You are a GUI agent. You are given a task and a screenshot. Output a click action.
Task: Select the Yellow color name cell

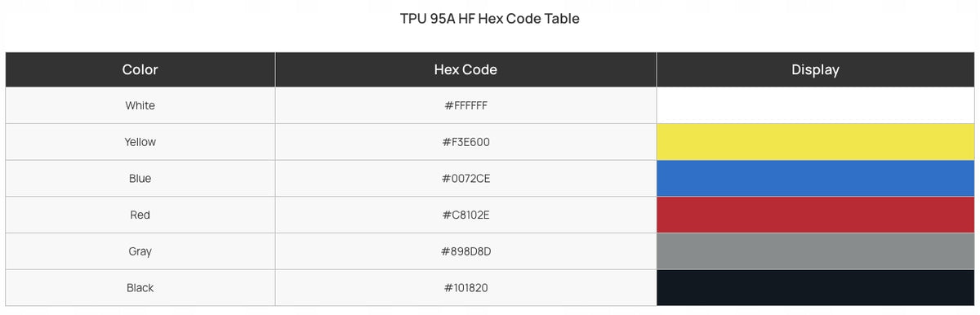coord(140,142)
